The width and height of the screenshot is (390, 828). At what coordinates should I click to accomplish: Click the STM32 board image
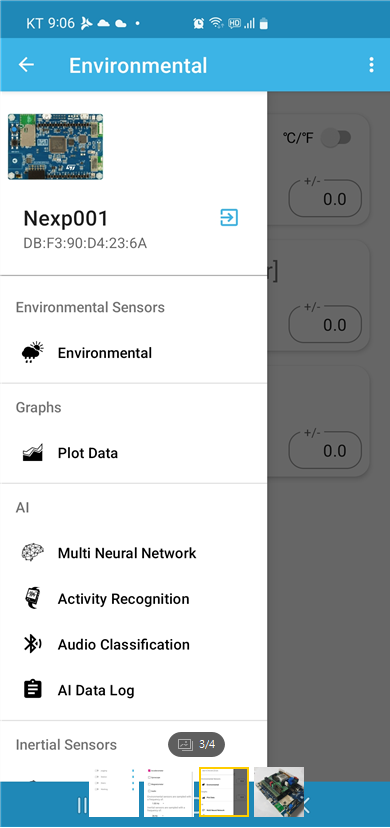tap(55, 146)
